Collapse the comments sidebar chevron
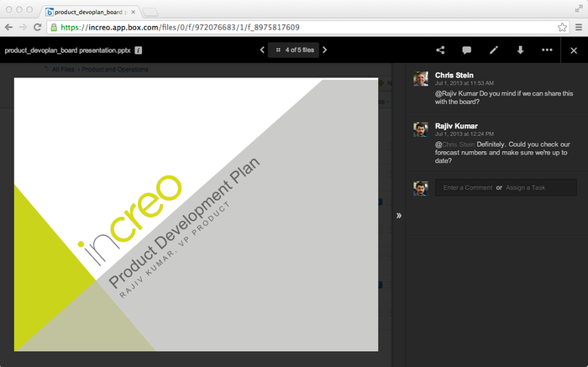 point(399,216)
